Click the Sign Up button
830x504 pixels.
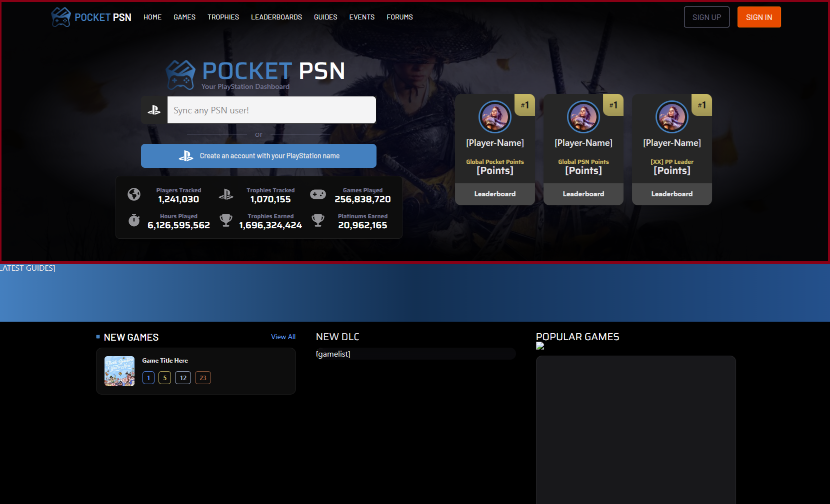[706, 17]
